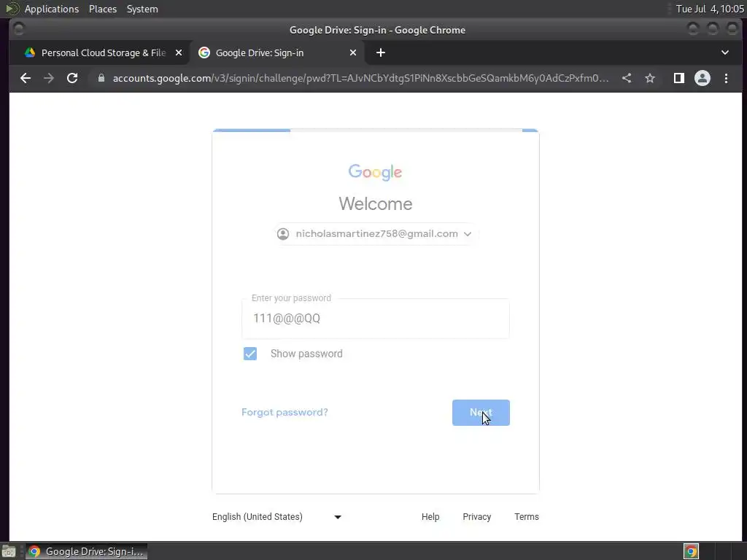Select the Google Drive: Sign-in tab
Image resolution: width=747 pixels, height=560 pixels.
[x=277, y=52]
